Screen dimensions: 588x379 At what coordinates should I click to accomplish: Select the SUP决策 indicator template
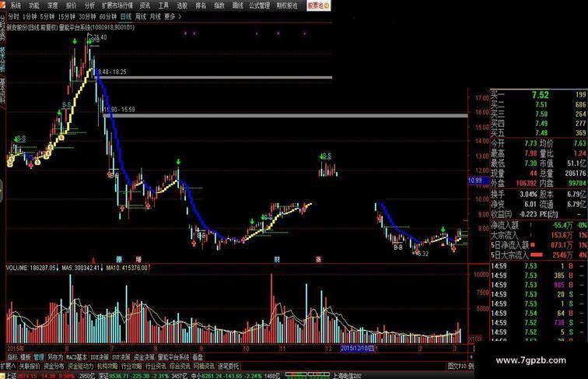point(121,357)
